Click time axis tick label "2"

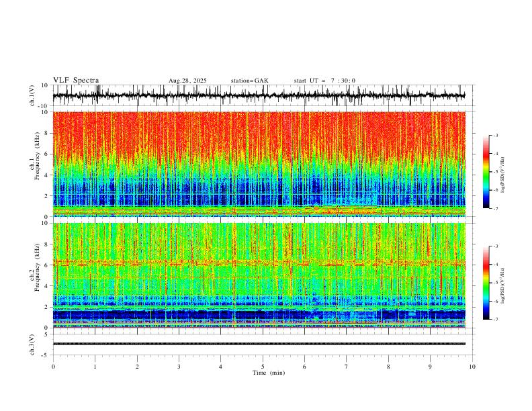click(x=137, y=367)
